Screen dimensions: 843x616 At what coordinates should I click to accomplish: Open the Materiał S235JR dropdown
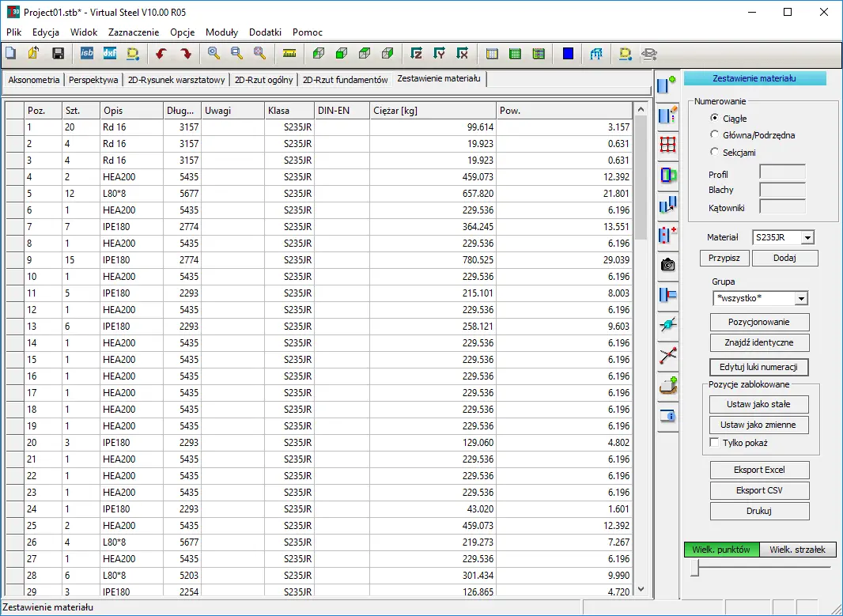807,237
